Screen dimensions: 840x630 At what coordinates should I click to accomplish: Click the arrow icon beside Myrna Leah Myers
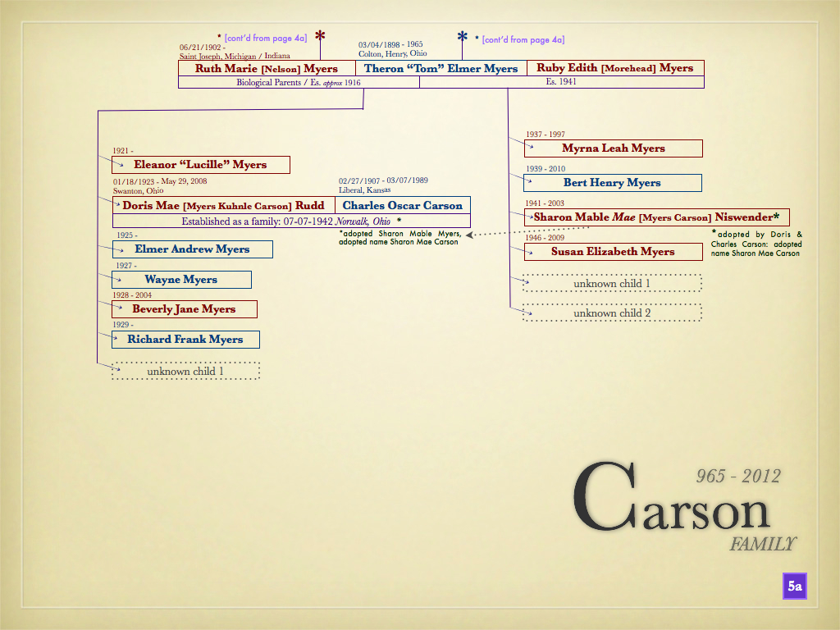[531, 148]
